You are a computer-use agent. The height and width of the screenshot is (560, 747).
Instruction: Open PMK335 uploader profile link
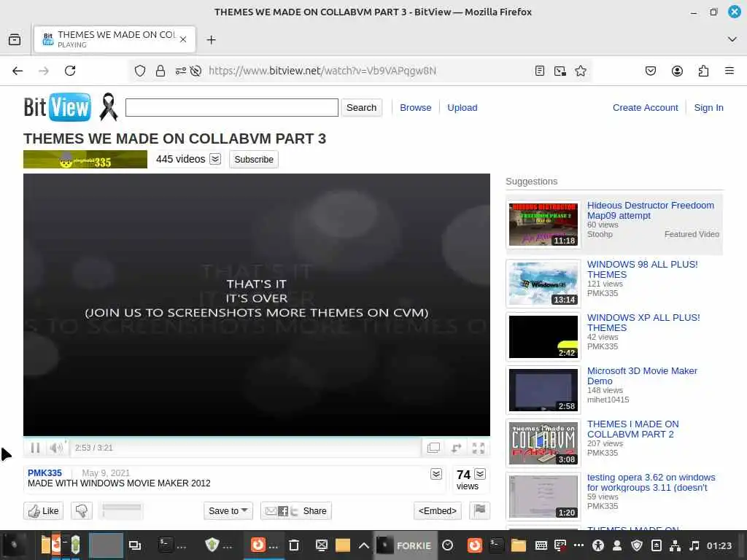click(x=44, y=472)
